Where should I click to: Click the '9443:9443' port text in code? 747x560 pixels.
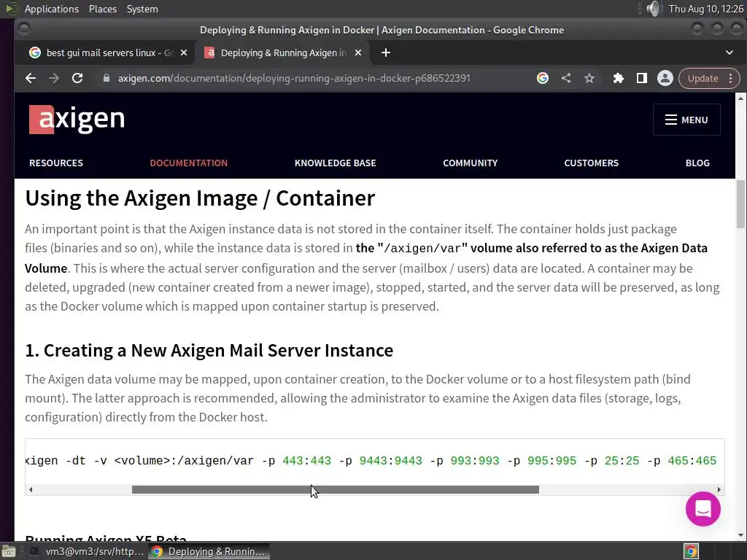391,461
